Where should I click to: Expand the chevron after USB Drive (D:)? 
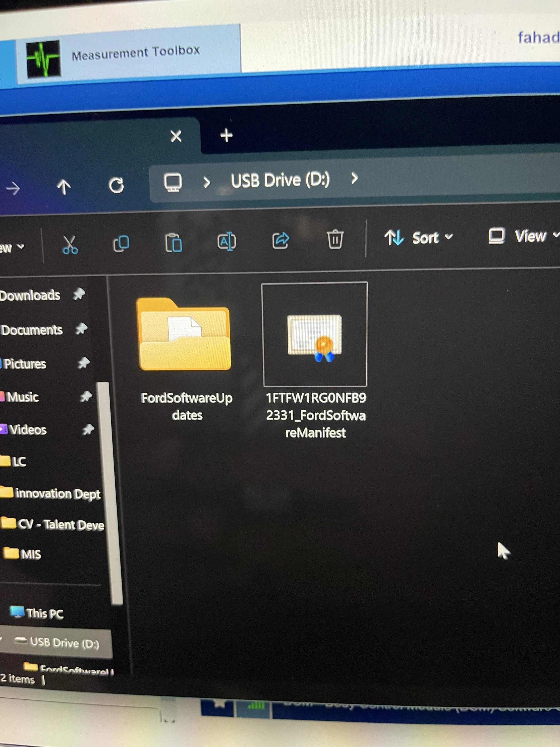[x=354, y=178]
